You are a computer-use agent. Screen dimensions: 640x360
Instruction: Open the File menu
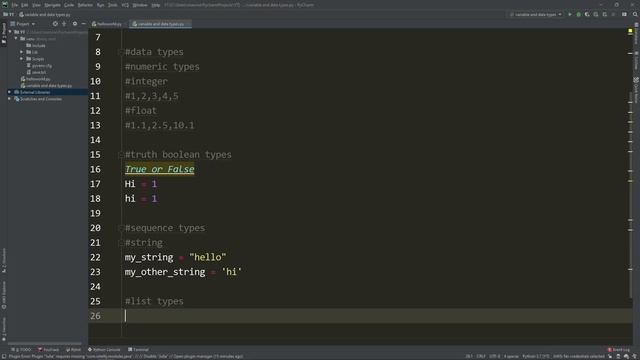tap(15, 5)
